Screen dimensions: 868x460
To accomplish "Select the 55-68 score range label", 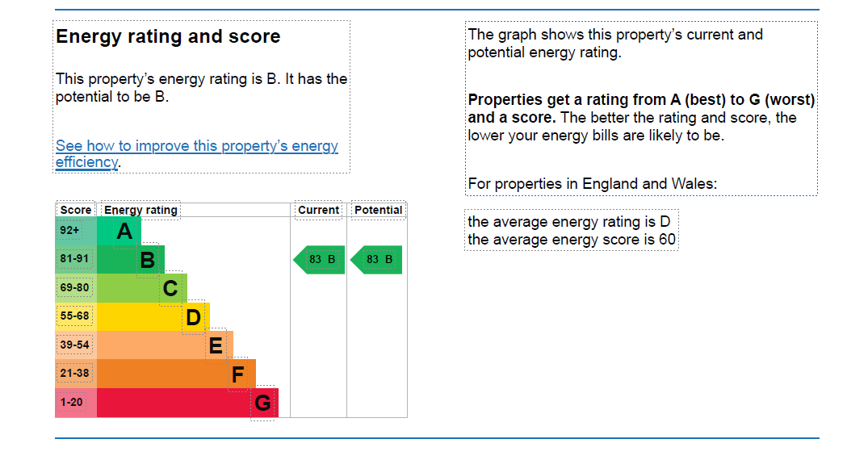I will [74, 316].
